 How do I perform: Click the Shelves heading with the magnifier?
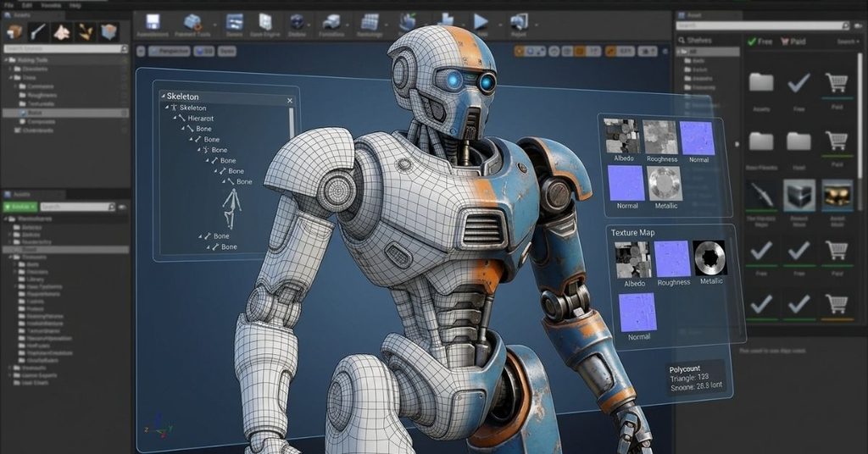[695, 41]
